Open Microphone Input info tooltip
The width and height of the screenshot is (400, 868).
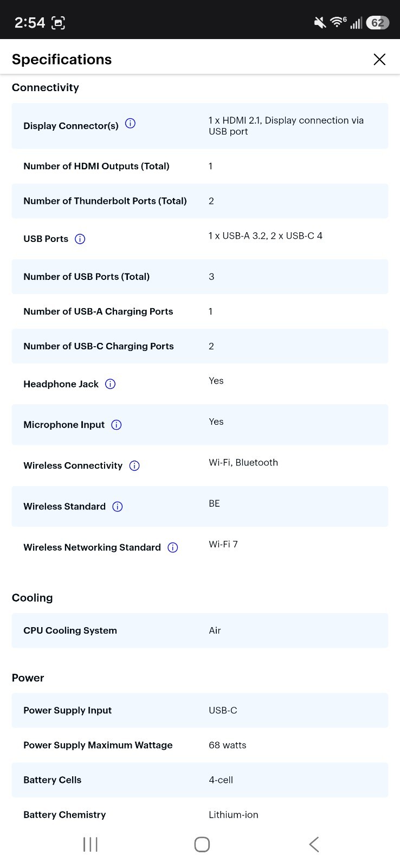[x=116, y=425]
